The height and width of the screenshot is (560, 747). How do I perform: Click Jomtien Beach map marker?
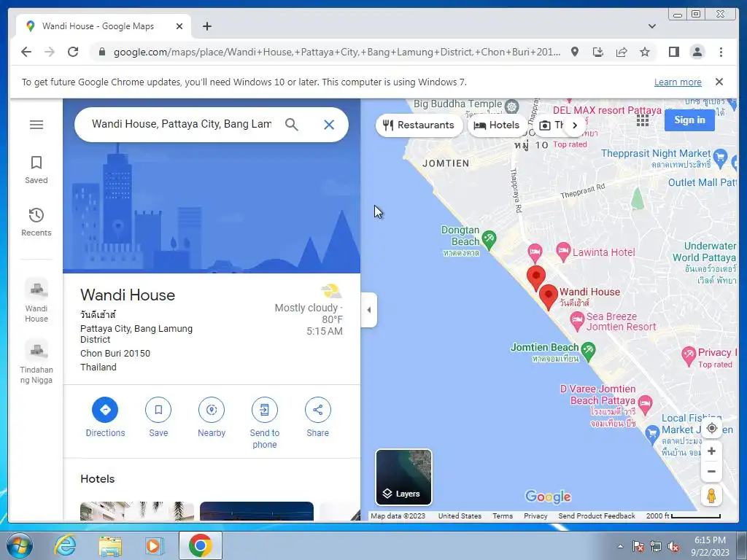tap(589, 351)
